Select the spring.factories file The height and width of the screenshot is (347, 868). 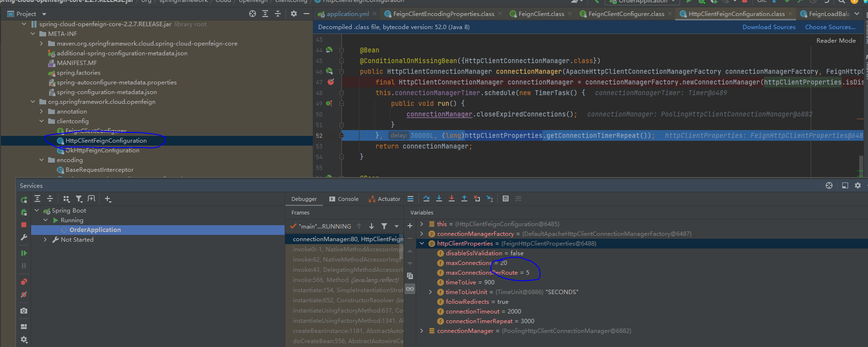click(79, 73)
